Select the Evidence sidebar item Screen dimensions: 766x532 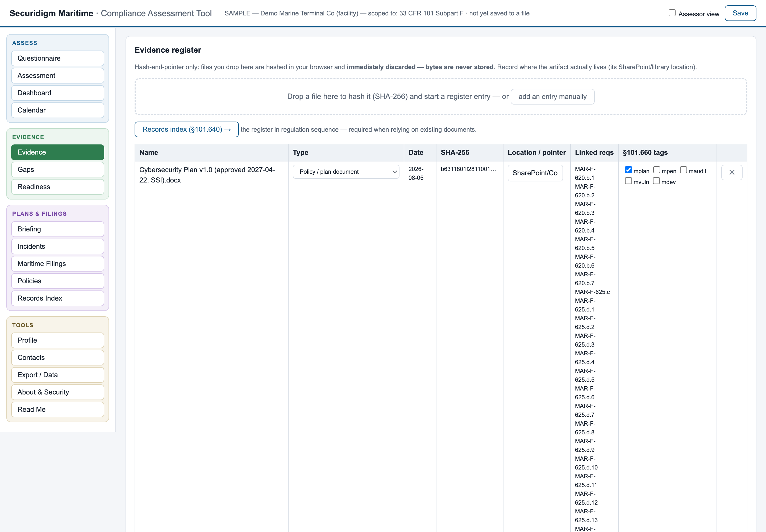click(x=58, y=152)
